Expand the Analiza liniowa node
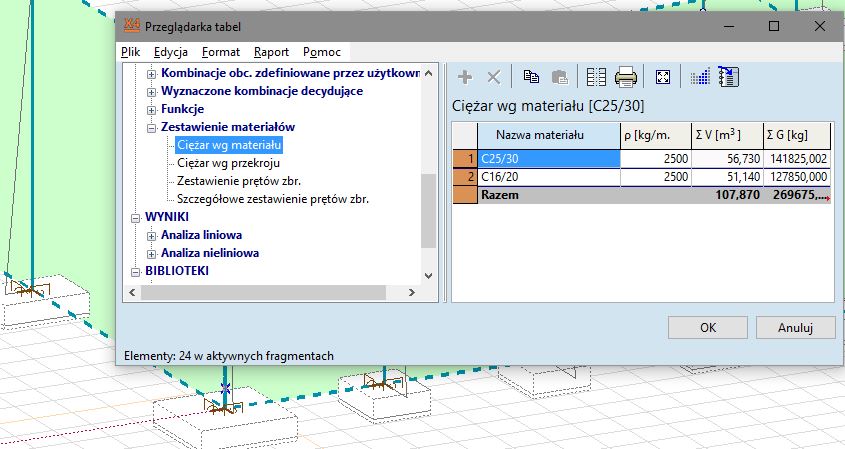This screenshot has height=449, width=845. point(152,236)
